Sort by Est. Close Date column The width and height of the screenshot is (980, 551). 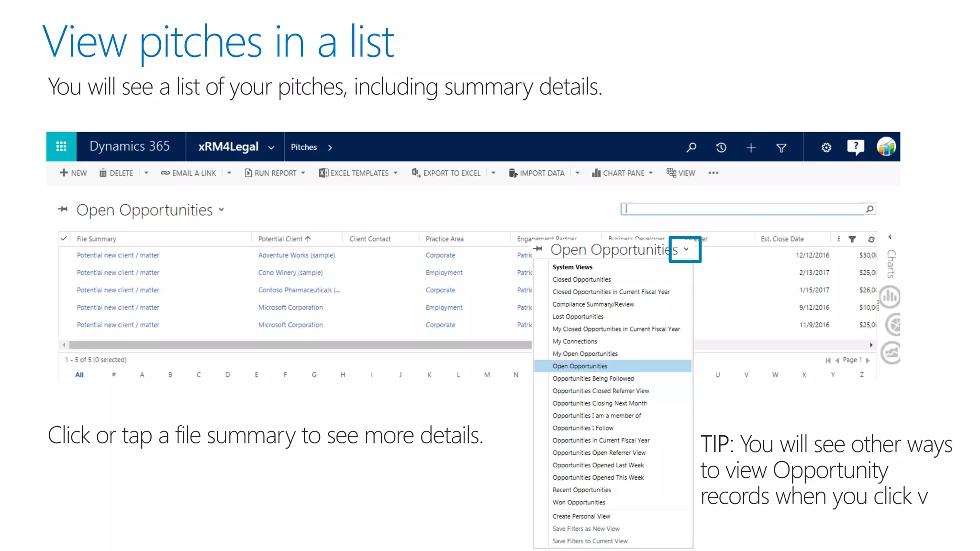pyautogui.click(x=782, y=239)
